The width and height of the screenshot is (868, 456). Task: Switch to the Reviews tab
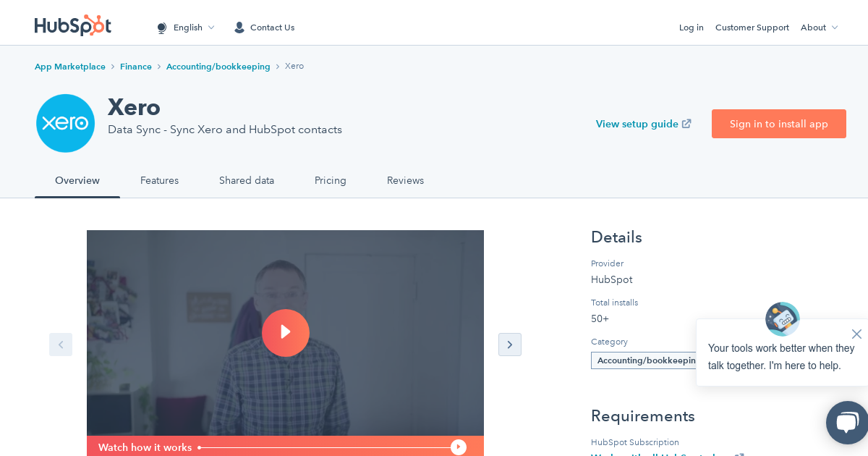405,180
